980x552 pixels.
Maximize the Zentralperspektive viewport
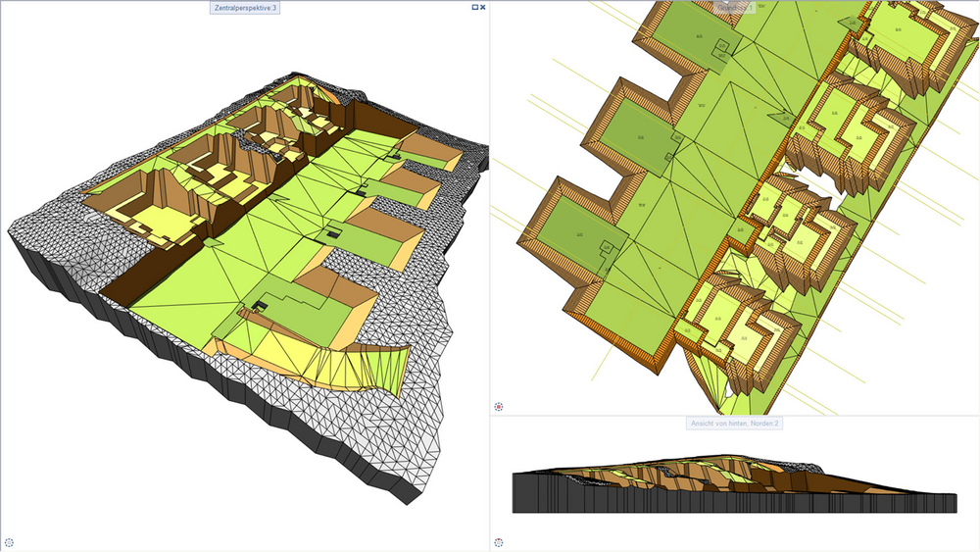click(x=475, y=7)
